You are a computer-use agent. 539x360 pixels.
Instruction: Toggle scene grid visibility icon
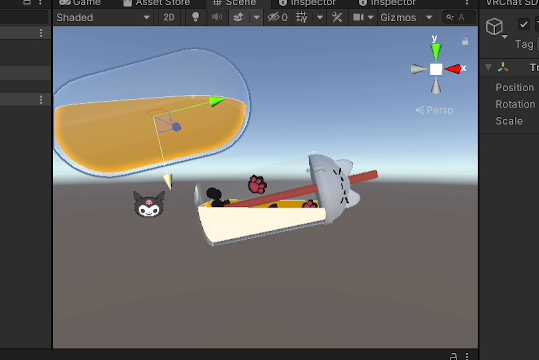[x=301, y=17]
